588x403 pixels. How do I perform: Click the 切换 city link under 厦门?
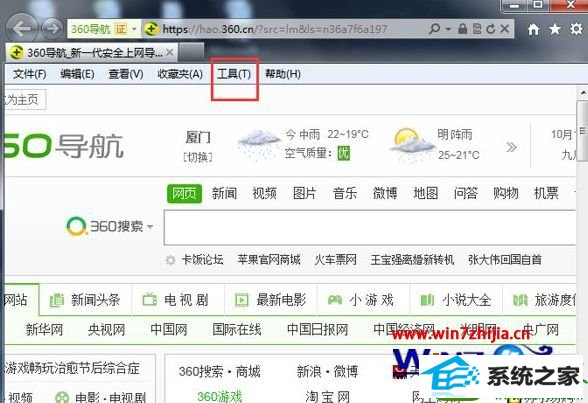198,157
